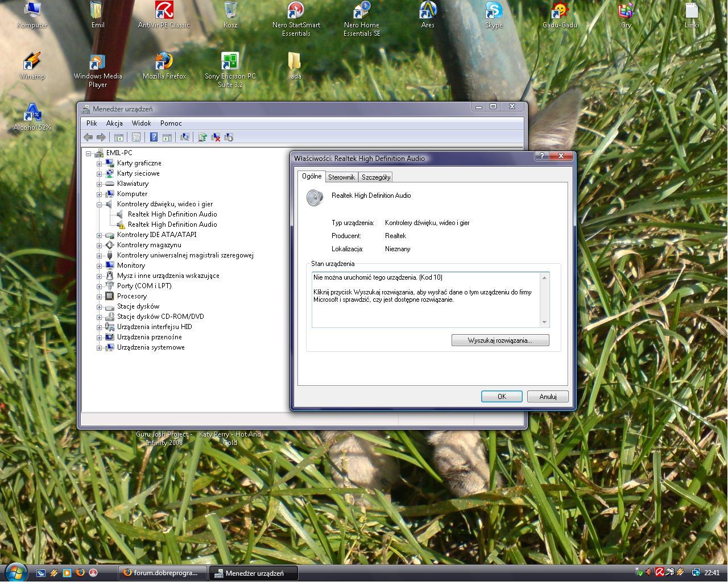Image resolution: width=728 pixels, height=582 pixels.
Task: Click the Windows Start orb
Action: 15,571
